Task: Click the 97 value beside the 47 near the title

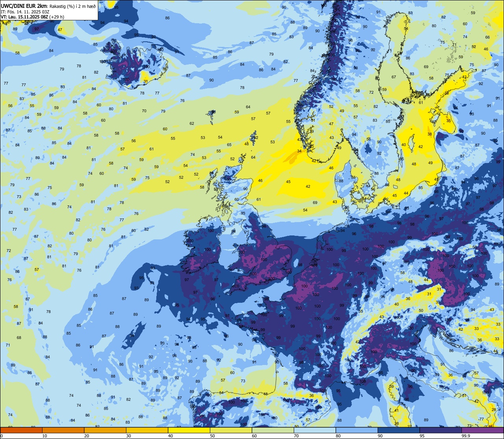Action: point(37,29)
